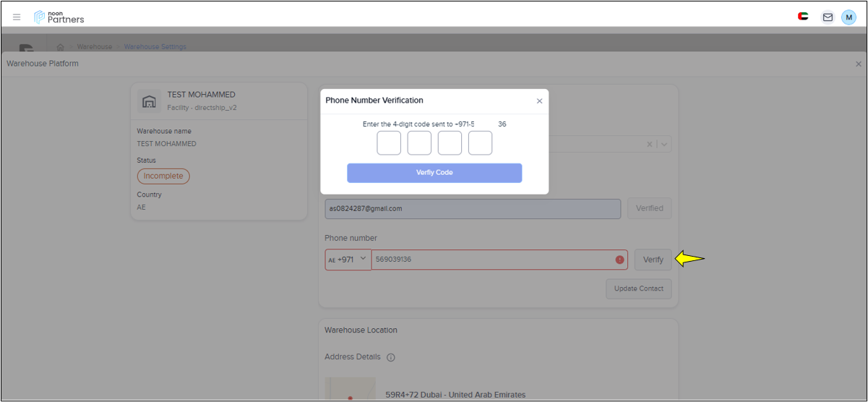Click the warehouse facility icon for TEST MOHAMMED
This screenshot has height=402, width=868.
point(149,101)
